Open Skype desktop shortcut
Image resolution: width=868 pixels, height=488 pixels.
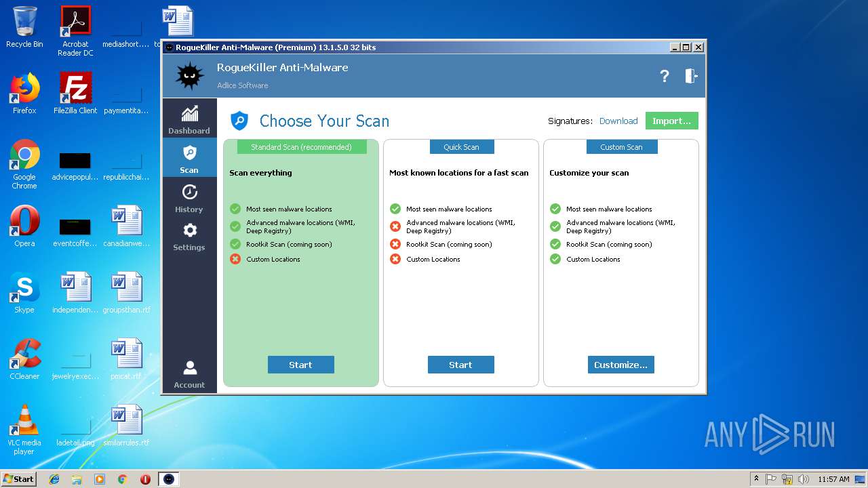24,293
